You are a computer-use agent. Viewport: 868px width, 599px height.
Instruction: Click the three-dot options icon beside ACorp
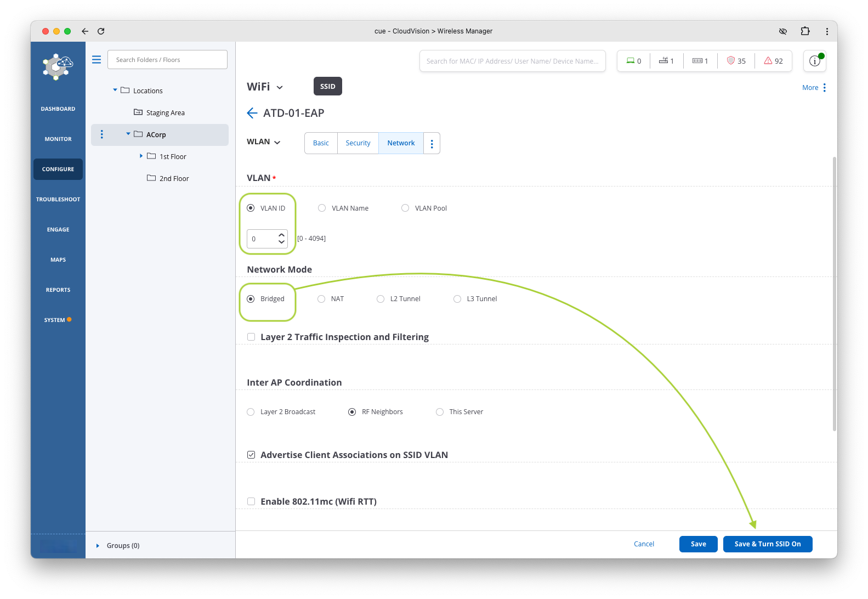coord(101,134)
